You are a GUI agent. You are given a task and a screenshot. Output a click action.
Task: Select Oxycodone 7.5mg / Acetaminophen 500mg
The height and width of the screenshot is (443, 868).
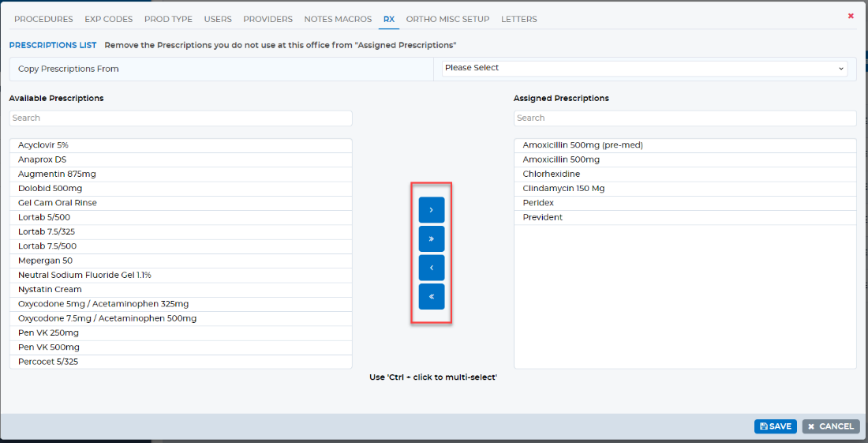click(181, 318)
